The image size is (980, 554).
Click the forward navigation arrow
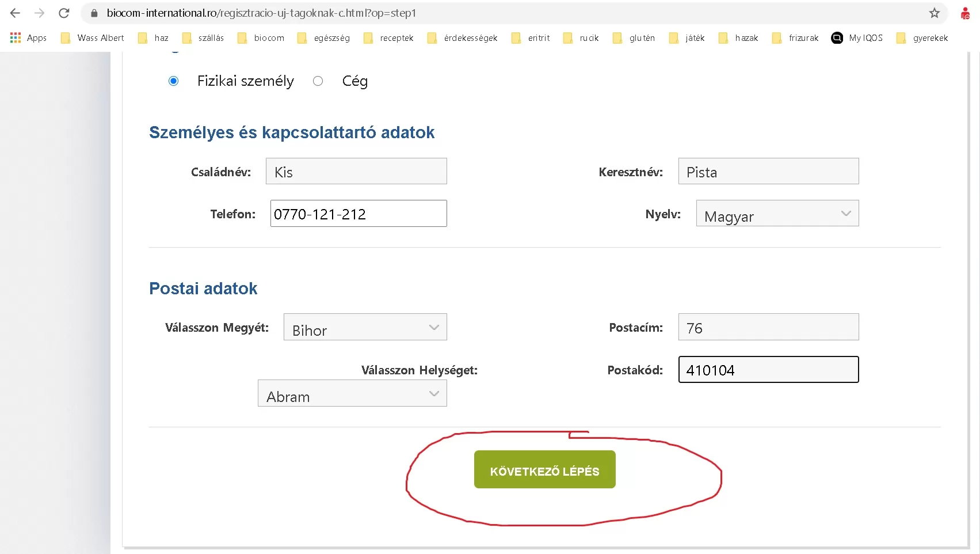tap(39, 13)
